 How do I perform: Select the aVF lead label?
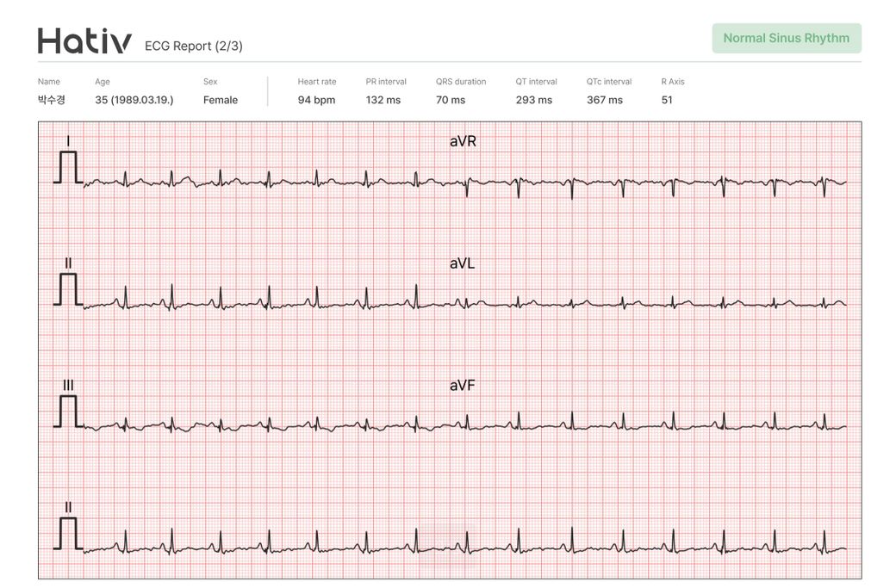tap(462, 386)
